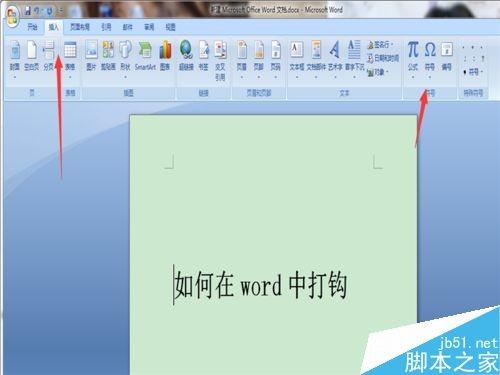Open the 页眉 (Header) dropdown

242,59
